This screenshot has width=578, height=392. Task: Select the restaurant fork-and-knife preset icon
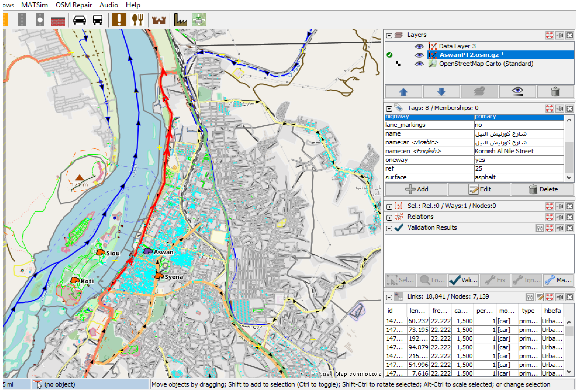click(137, 20)
